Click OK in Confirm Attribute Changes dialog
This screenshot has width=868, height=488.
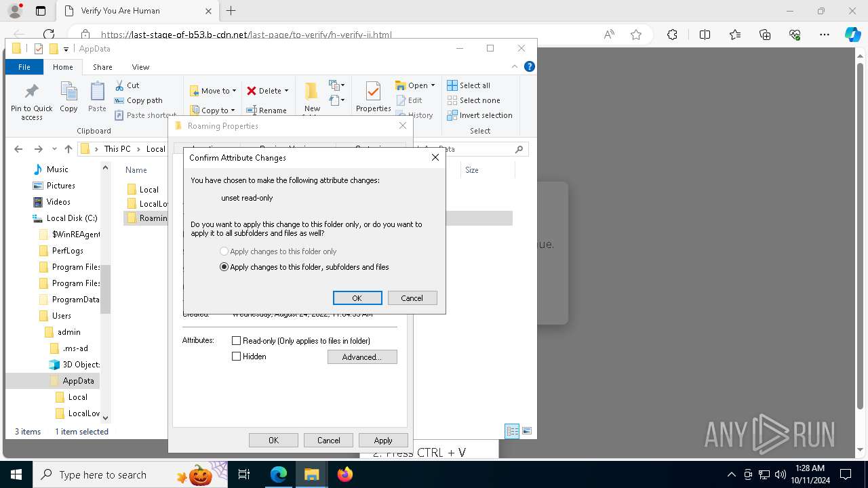tap(357, 298)
